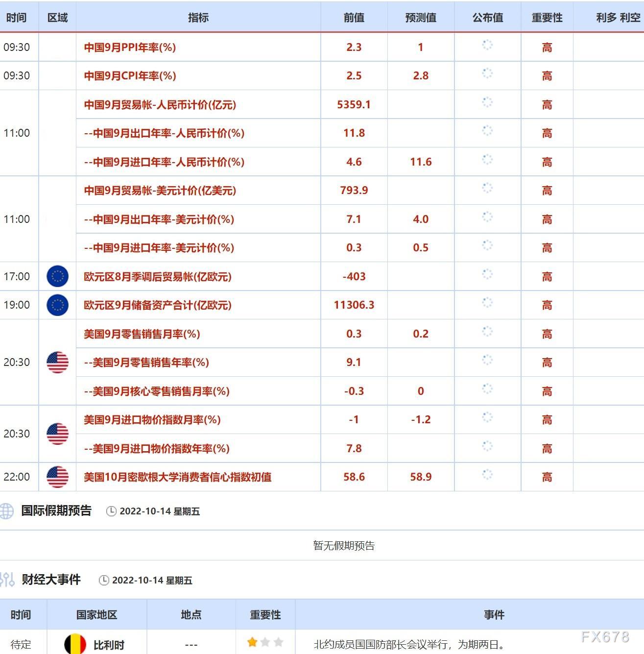Click the 公布值 column header
The width and height of the screenshot is (644, 654).
[488, 18]
